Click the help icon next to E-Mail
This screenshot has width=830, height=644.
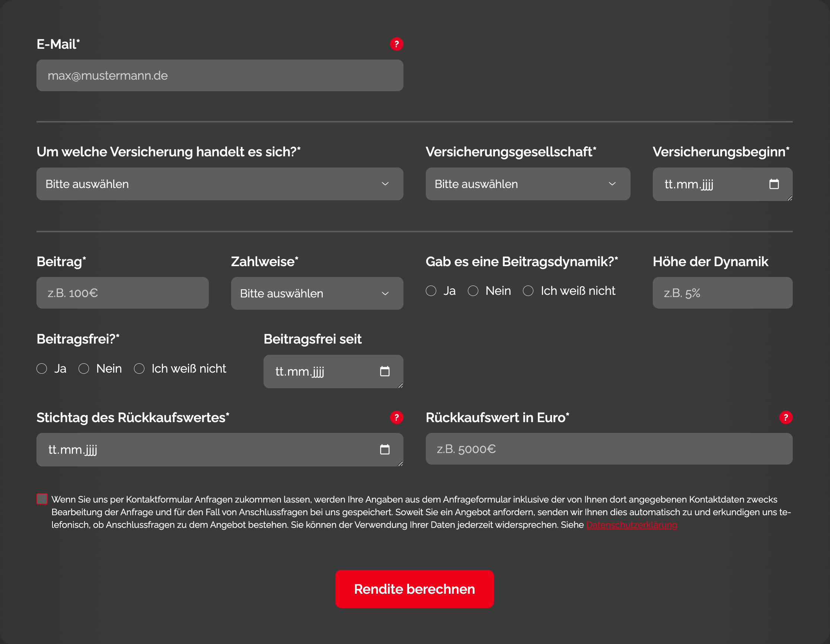tap(396, 44)
